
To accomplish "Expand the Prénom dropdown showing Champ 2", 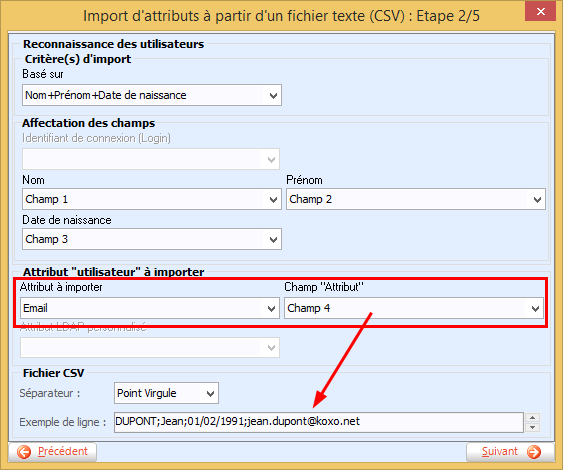I will pyautogui.click(x=537, y=199).
